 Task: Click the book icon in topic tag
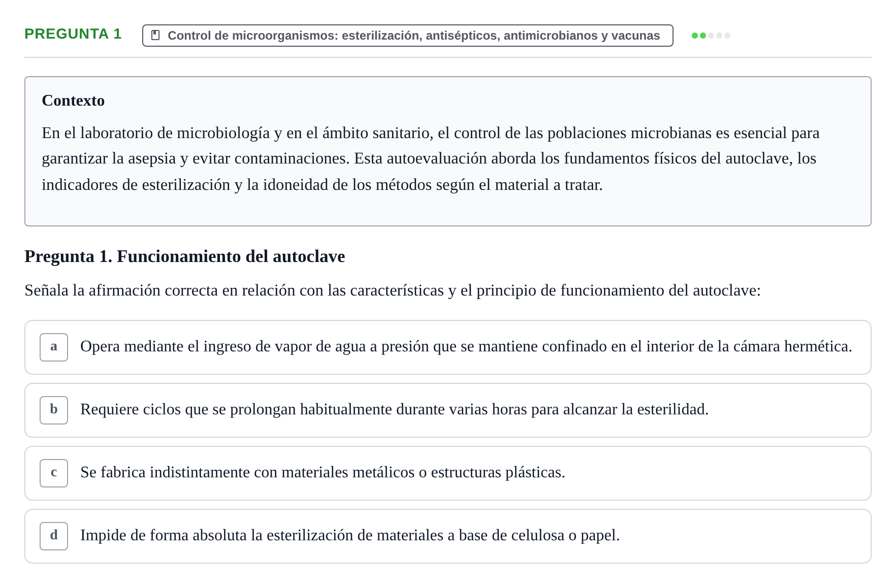pyautogui.click(x=156, y=35)
